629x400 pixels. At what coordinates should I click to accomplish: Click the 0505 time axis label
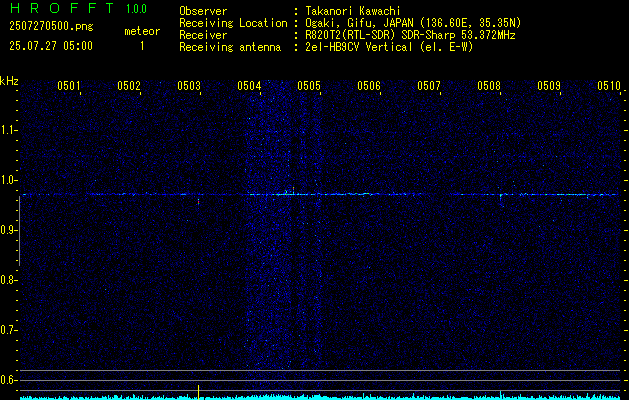(x=309, y=85)
